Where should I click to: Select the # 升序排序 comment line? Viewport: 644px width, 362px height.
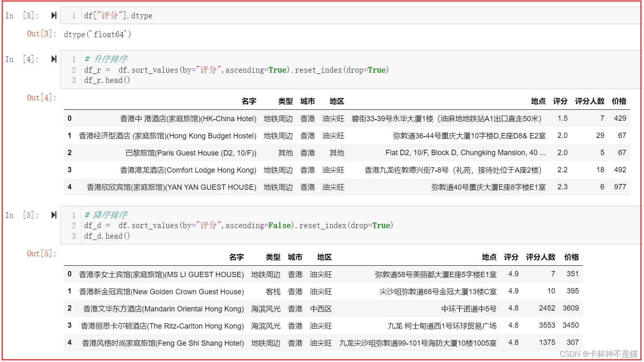[106, 59]
